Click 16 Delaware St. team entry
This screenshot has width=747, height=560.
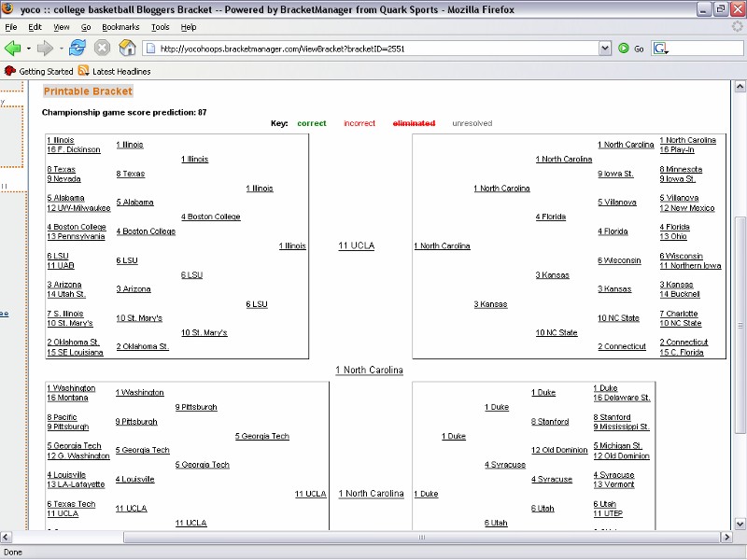click(622, 398)
